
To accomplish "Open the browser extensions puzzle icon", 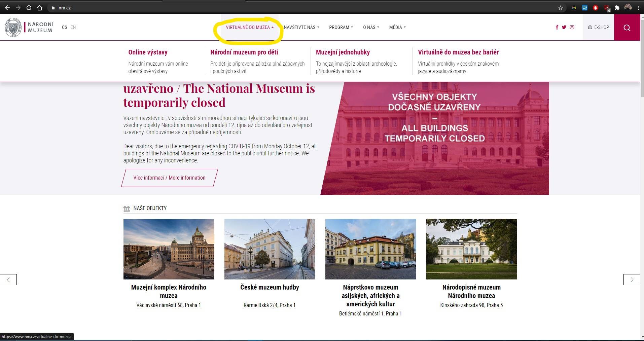I will (617, 8).
